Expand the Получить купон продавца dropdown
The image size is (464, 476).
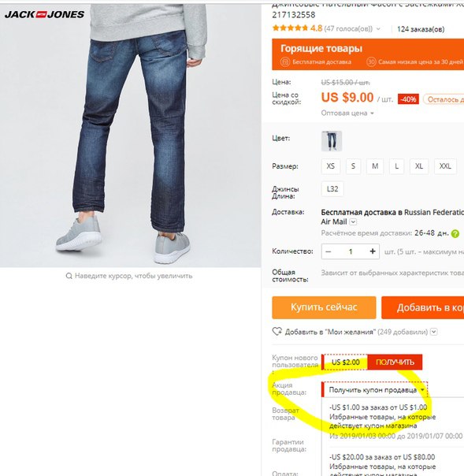point(375,390)
